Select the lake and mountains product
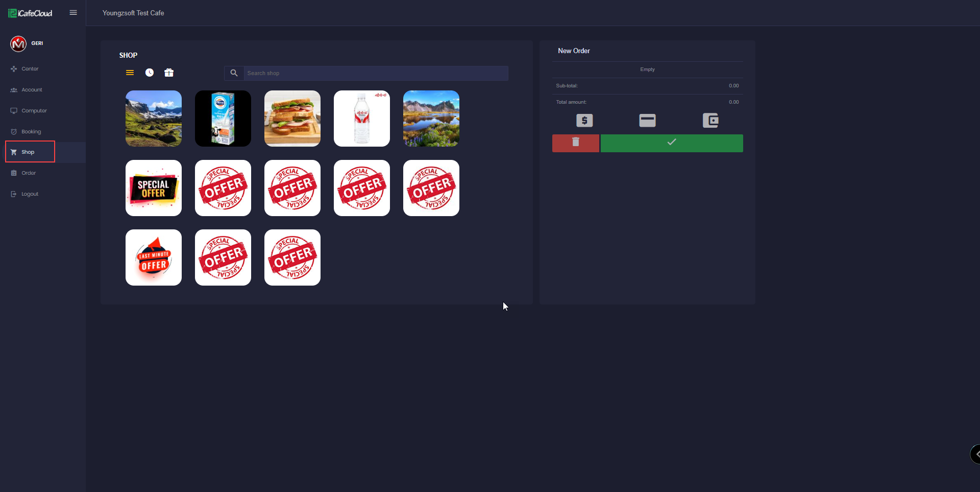Viewport: 980px width, 492px height. 431,119
